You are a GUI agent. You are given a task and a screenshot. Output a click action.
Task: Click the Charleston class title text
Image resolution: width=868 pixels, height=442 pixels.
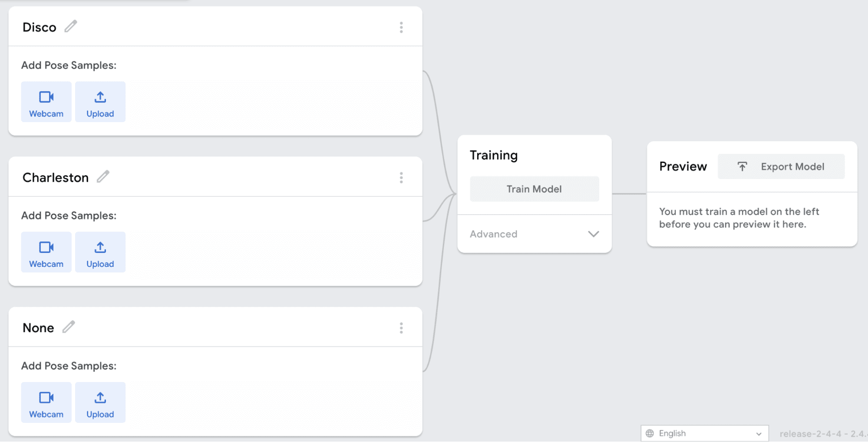(56, 178)
